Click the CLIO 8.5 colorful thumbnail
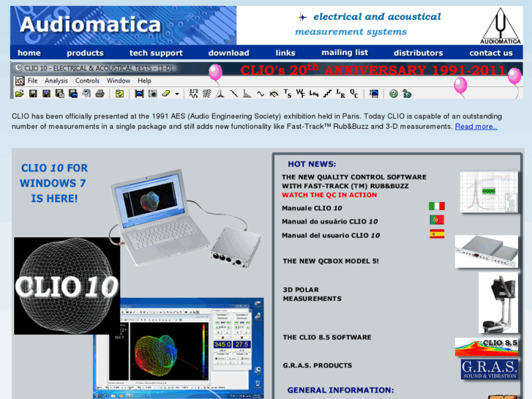Screen dimensions: 532x399 [487, 347]
